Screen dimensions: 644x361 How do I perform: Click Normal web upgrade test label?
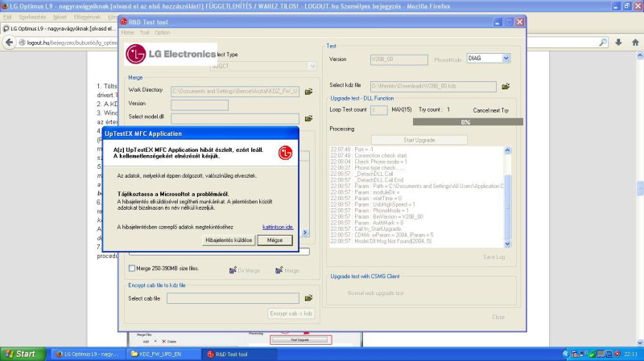375,293
